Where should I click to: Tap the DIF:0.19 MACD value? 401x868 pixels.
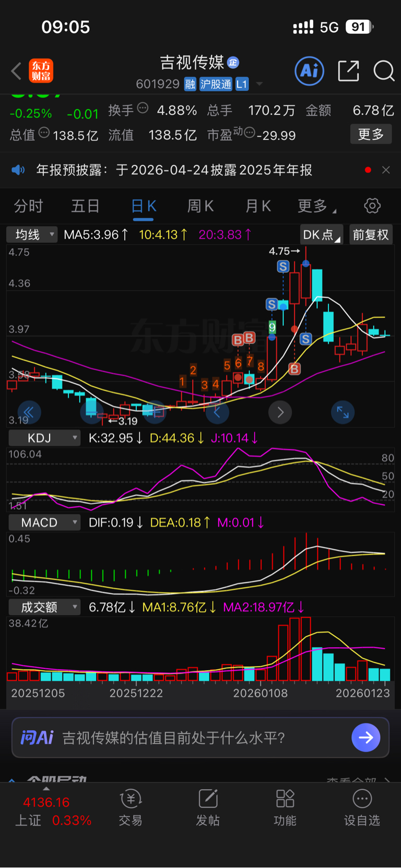[116, 522]
